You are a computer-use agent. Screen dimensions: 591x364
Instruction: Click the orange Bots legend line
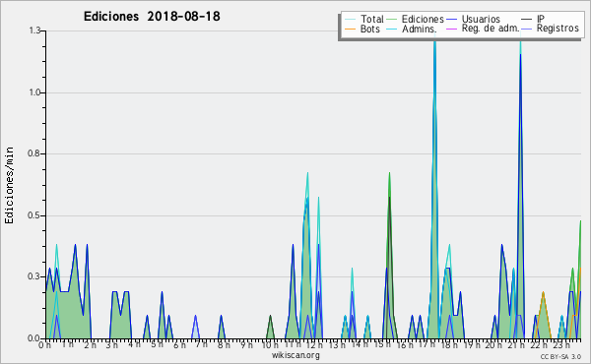(x=350, y=29)
